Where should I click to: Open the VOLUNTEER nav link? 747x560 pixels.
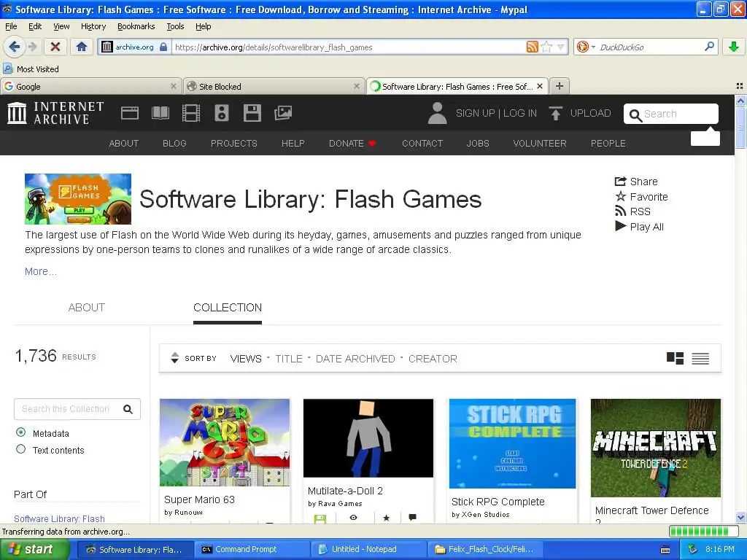540,144
